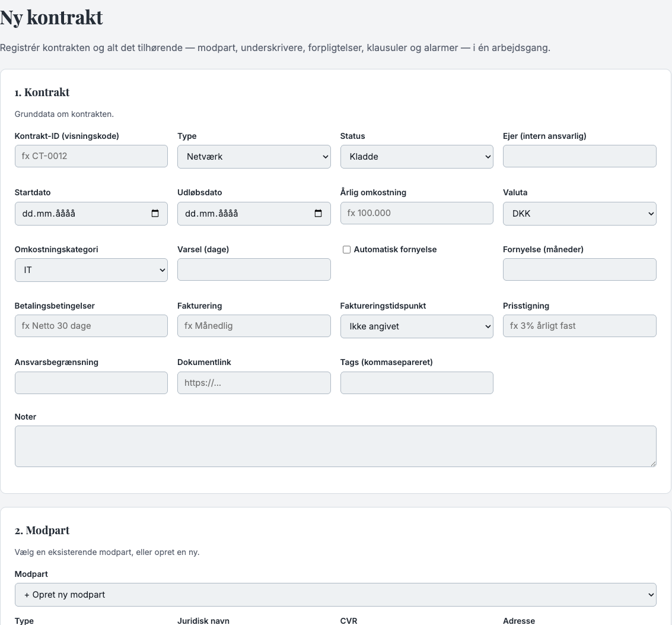Open the Type dropdown showing Netværk
Image resolution: width=672 pixels, height=625 pixels.
coord(254,157)
